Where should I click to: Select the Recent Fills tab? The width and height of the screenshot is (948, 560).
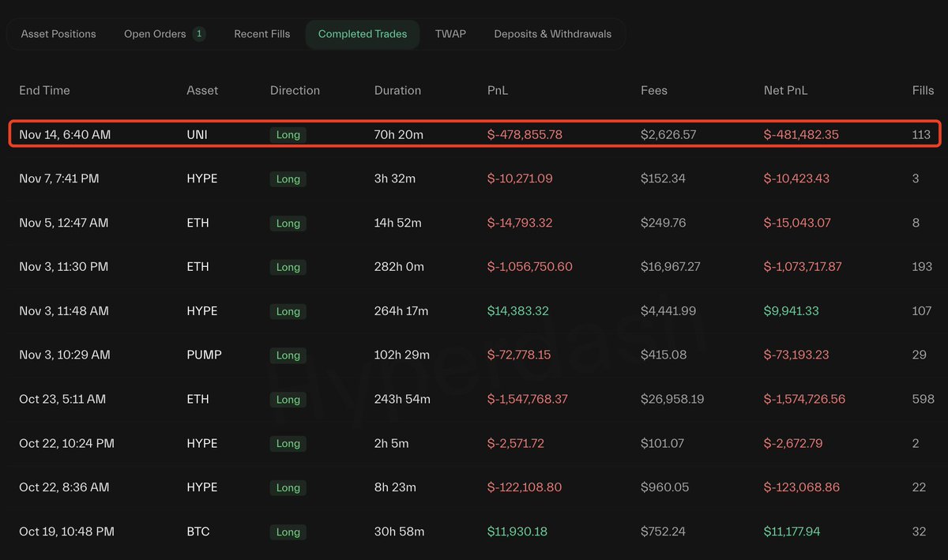tap(261, 34)
